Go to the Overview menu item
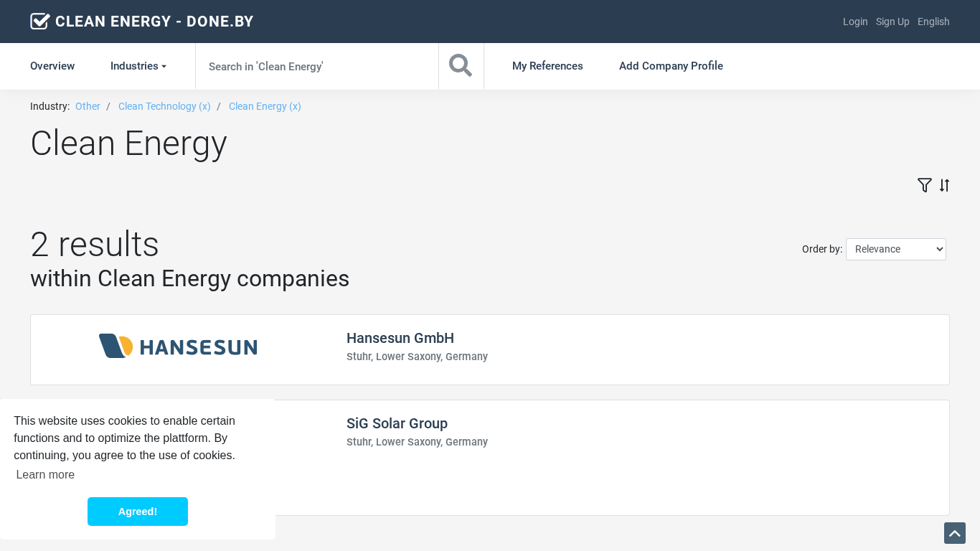This screenshot has width=980, height=551. point(52,66)
